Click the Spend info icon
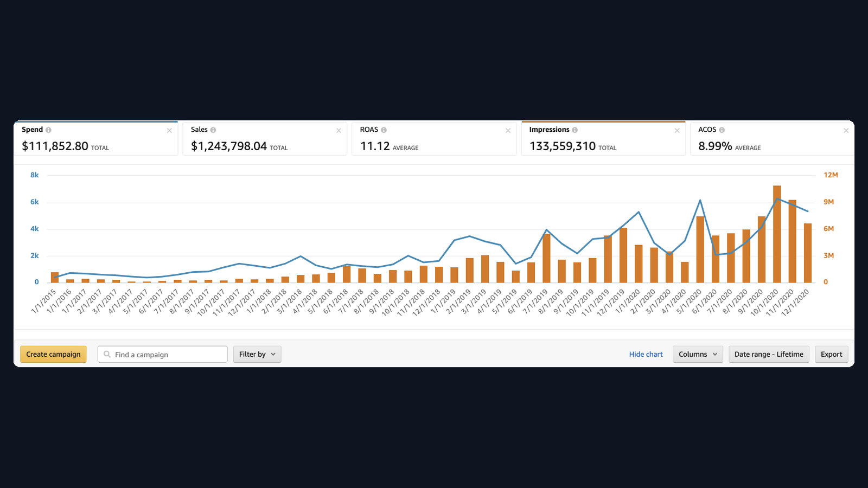Image resolution: width=868 pixels, height=488 pixels. pyautogui.click(x=48, y=130)
